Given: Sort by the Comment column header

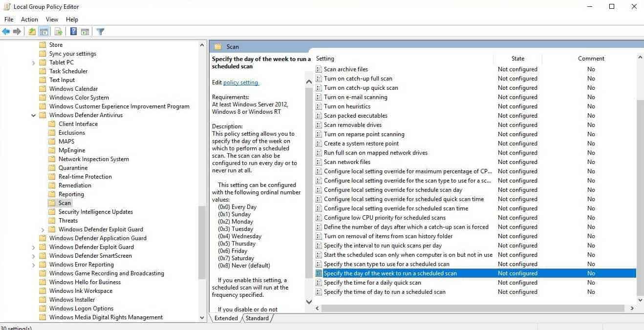Looking at the screenshot, I should tap(591, 59).
